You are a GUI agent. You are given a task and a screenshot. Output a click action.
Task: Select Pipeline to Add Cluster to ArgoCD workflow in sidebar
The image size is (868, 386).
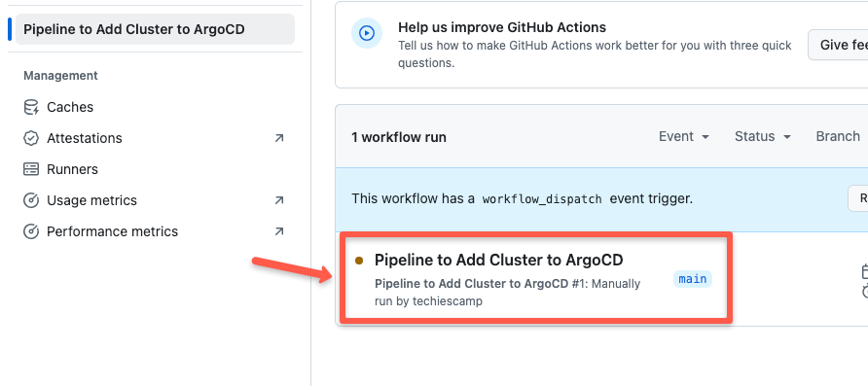click(x=155, y=29)
